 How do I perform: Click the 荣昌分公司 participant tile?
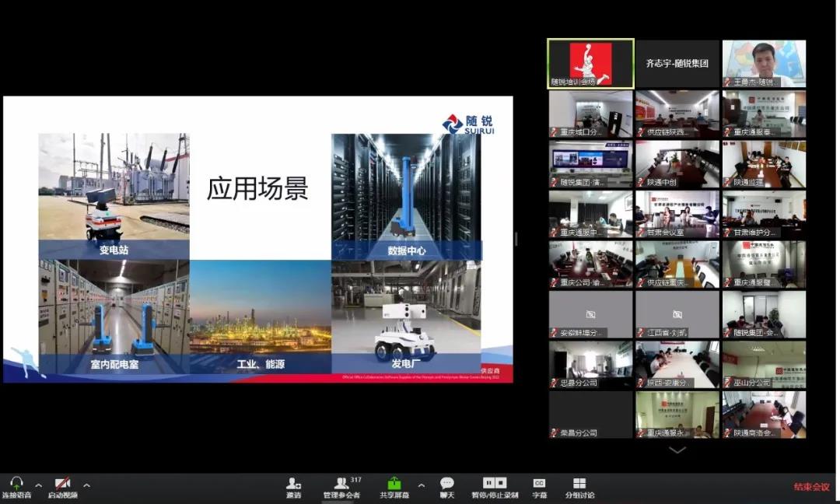(x=590, y=415)
